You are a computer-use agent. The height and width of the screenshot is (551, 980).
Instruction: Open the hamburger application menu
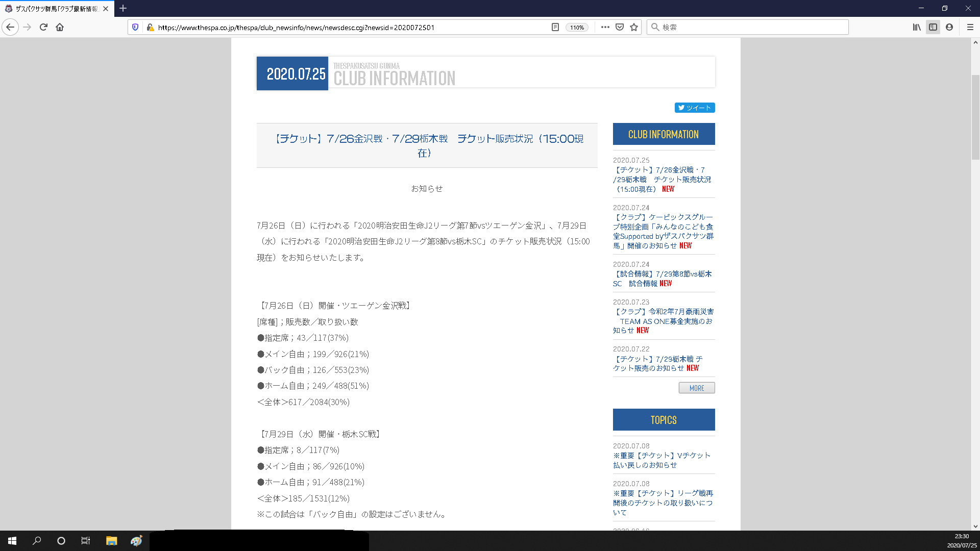(x=970, y=27)
